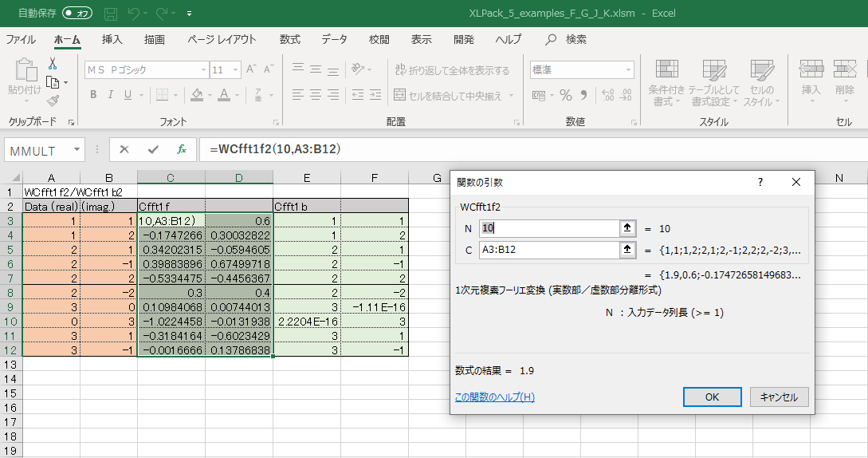Open the font size dropdown
Screen dimensions: 868x458
(236, 70)
